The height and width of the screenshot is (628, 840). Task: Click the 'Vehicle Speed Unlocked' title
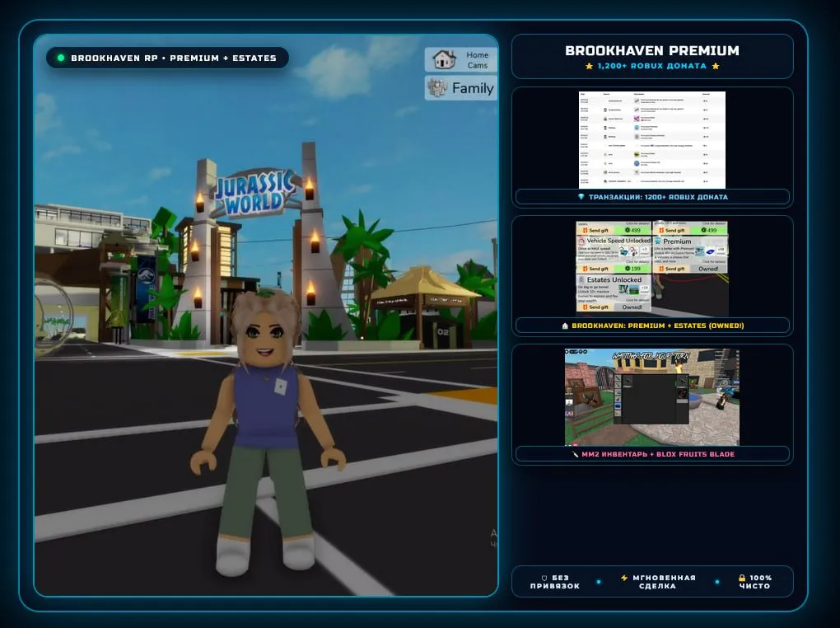coord(618,241)
